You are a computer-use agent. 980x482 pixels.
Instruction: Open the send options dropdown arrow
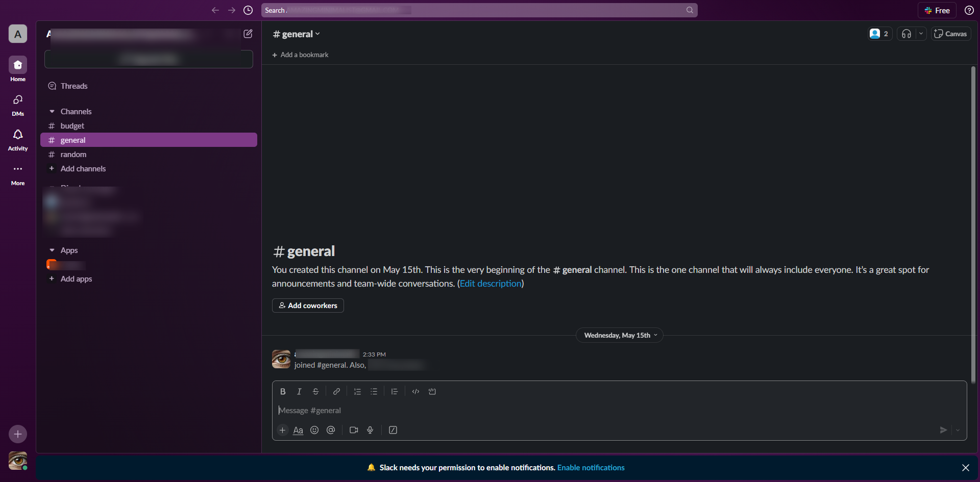(958, 430)
